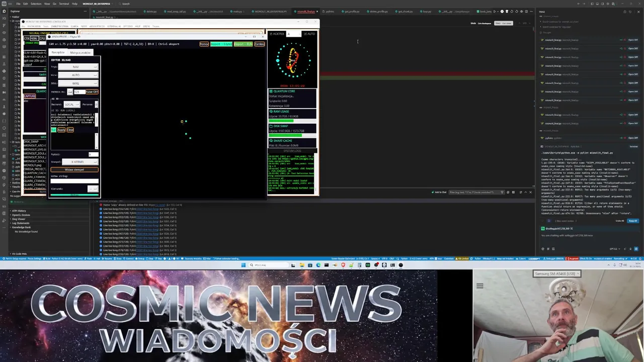Open File Explorer from the taskbar
The image size is (644, 362).
coord(301,265)
